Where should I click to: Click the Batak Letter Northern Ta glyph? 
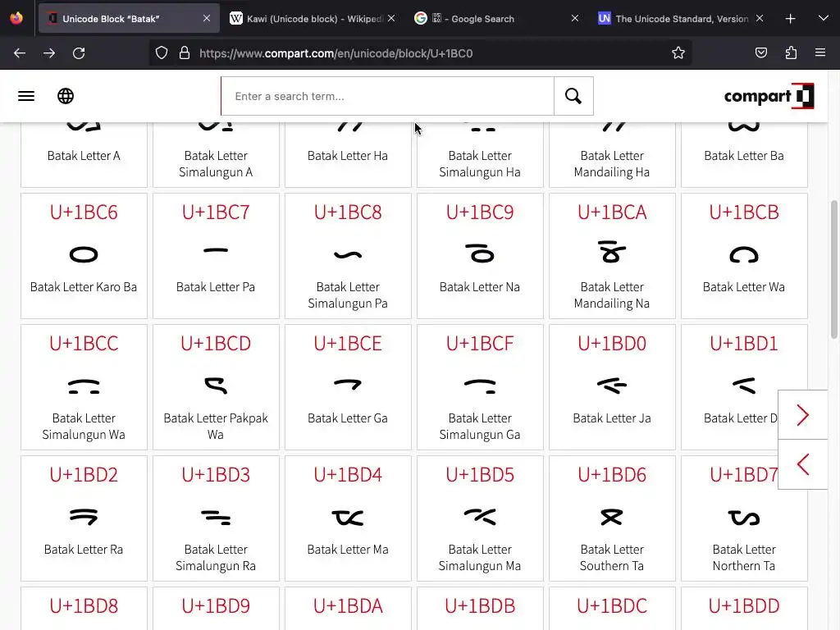coord(744,518)
